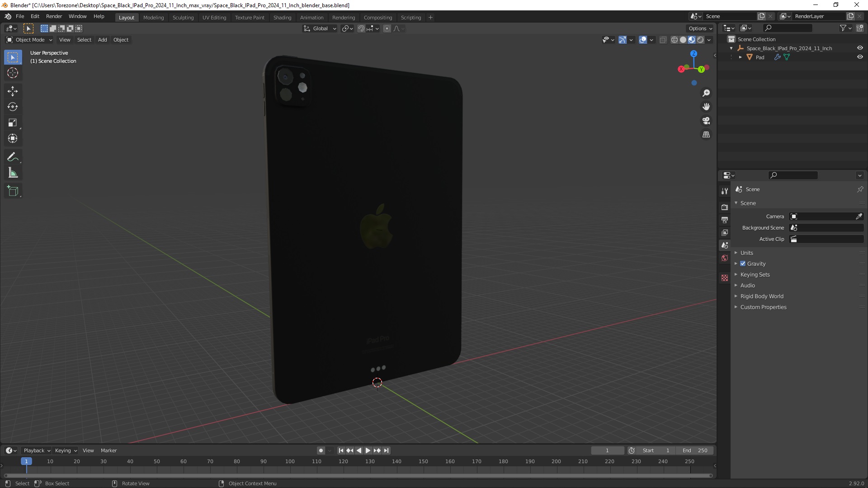The height and width of the screenshot is (488, 868).
Task: Click the frame 1 playhead marker
Action: point(26,461)
